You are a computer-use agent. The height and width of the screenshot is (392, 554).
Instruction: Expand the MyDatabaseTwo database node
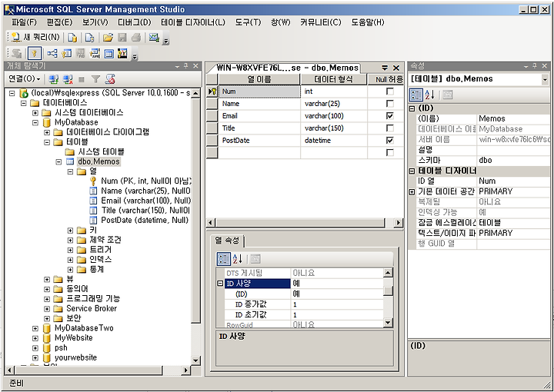pyautogui.click(x=35, y=328)
